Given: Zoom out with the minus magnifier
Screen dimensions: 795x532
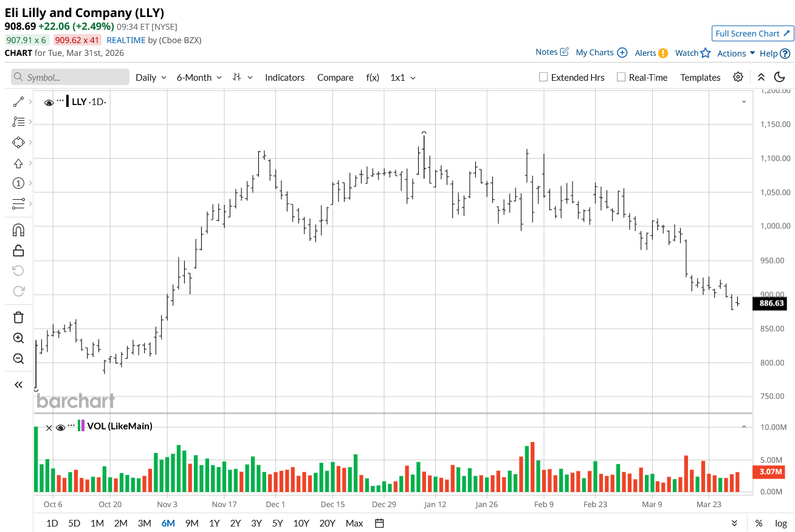Looking at the screenshot, I should pyautogui.click(x=18, y=358).
